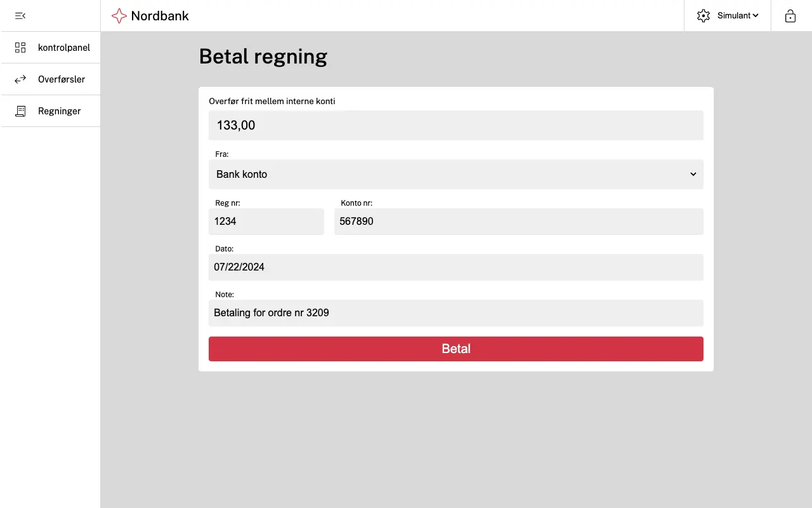Screen dimensions: 812x508
Task: Click the chevron in the Bank konto selector
Action: tap(693, 174)
